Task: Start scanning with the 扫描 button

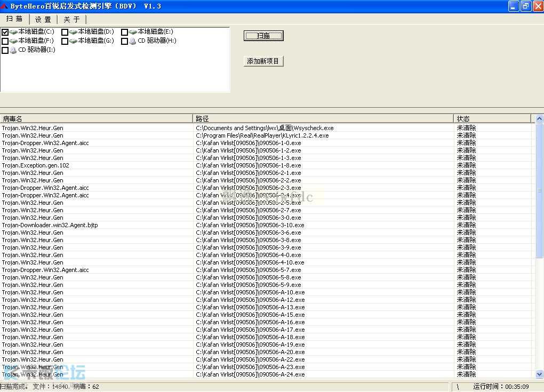Action: coord(263,36)
